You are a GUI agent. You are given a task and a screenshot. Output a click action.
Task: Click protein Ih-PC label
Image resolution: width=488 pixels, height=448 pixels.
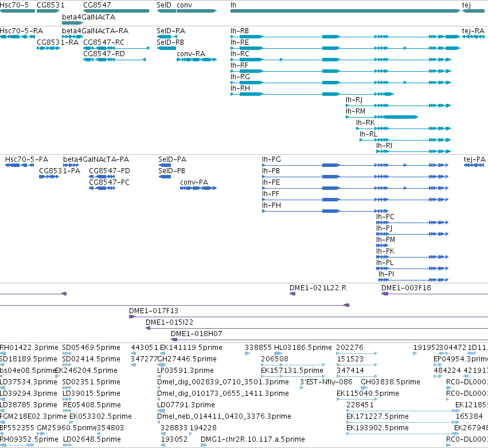(x=385, y=217)
